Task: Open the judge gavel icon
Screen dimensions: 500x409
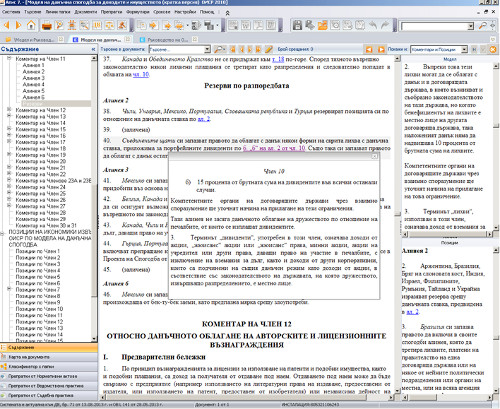Action: click(x=122, y=25)
